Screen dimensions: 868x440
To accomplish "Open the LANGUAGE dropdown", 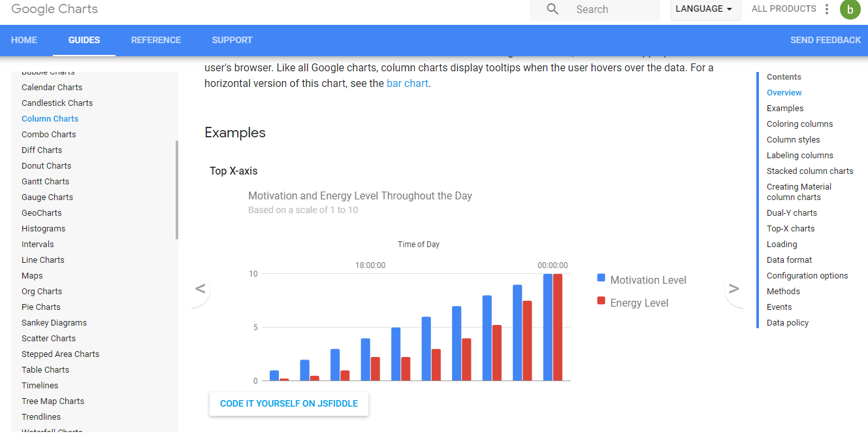I will click(705, 10).
